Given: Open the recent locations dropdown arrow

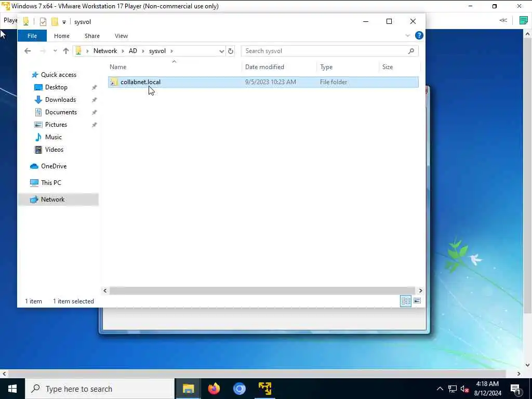Looking at the screenshot, I should click(x=55, y=51).
